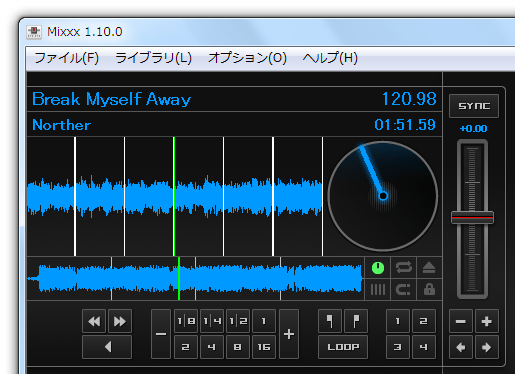Set a 1/4 beat loop
The image size is (515, 374).
(x=212, y=321)
